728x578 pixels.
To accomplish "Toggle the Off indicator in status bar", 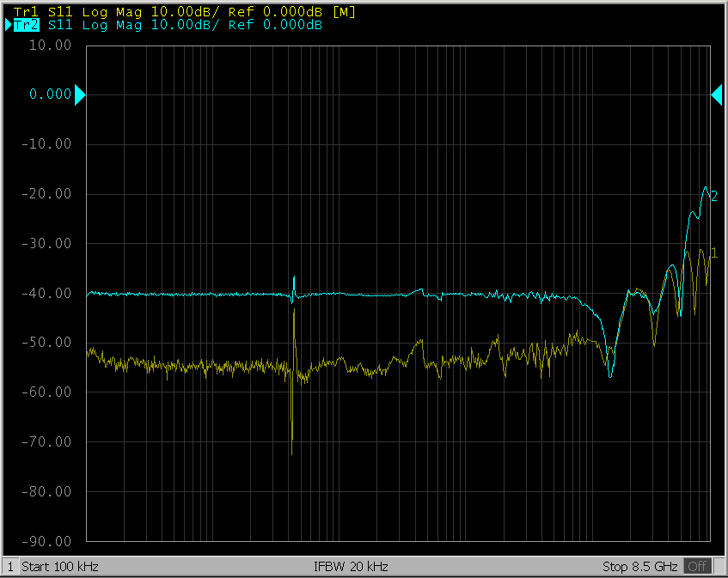I will [x=698, y=567].
